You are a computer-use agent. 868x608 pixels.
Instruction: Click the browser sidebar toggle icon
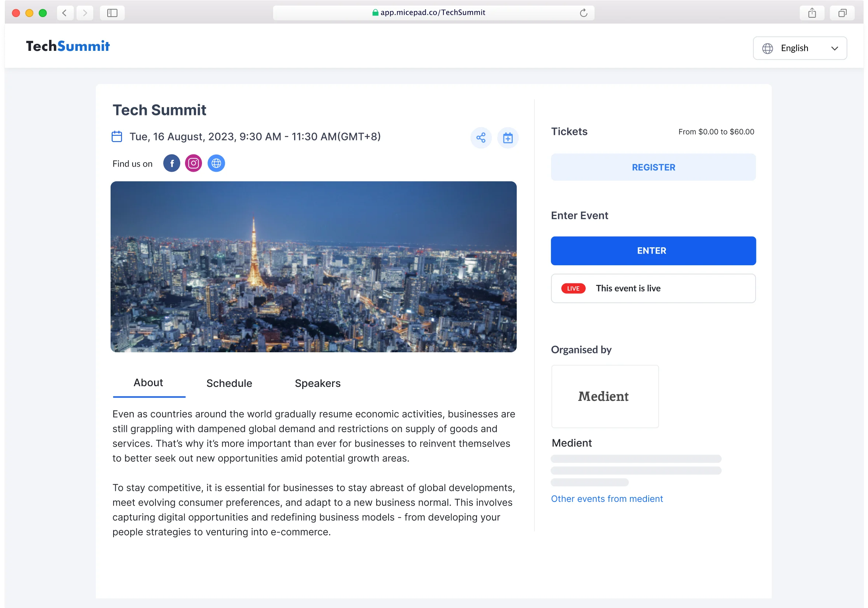112,13
